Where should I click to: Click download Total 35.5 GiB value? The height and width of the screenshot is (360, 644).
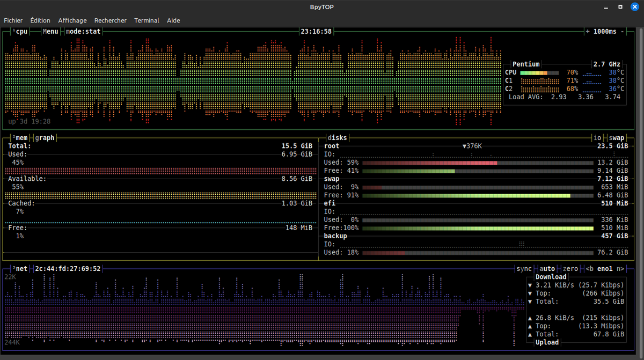[609, 302]
